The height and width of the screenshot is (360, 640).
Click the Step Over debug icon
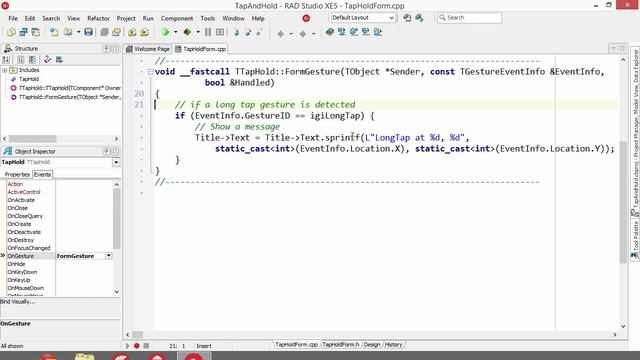[x=248, y=32]
